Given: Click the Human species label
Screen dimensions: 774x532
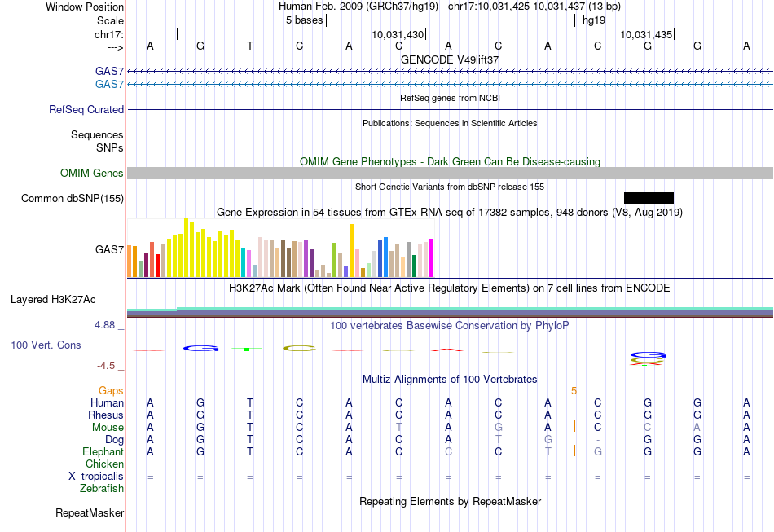Looking at the screenshot, I should tap(107, 403).
